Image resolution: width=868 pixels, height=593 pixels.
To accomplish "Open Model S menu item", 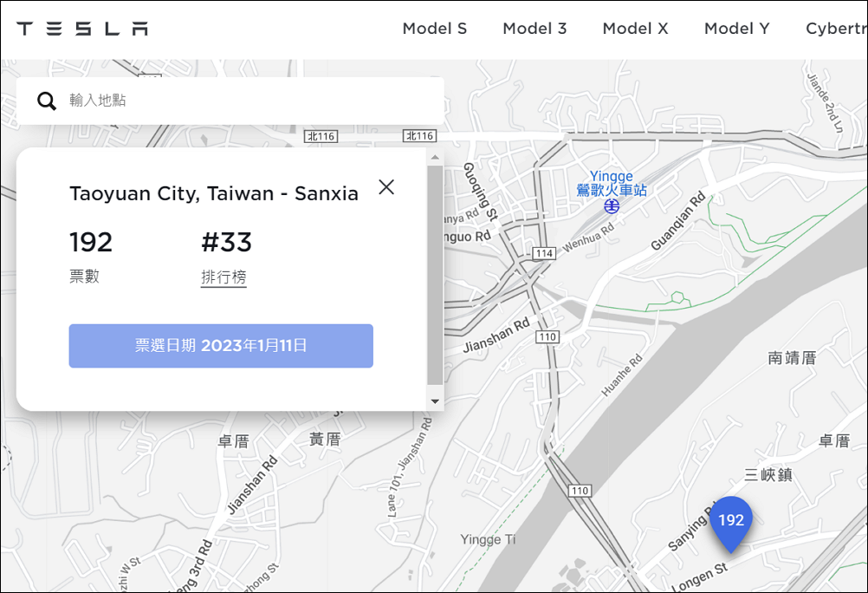I will click(x=435, y=29).
